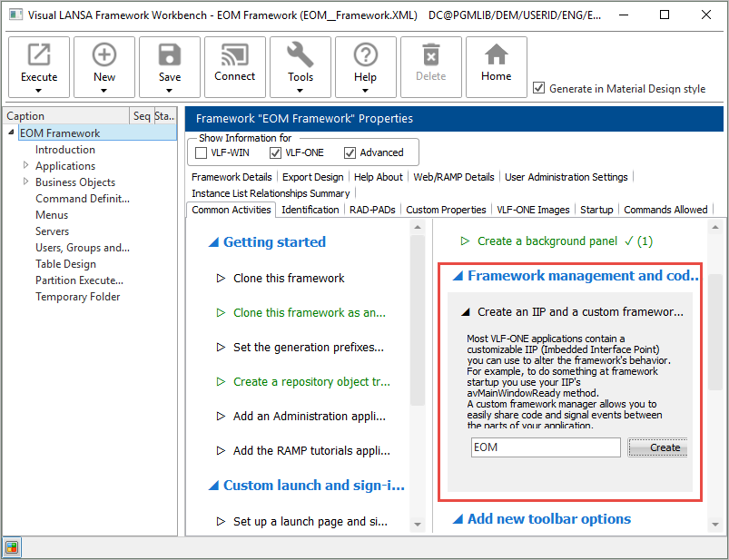Click the Seq column header
Viewport: 729px width, 560px height.
pyautogui.click(x=142, y=115)
